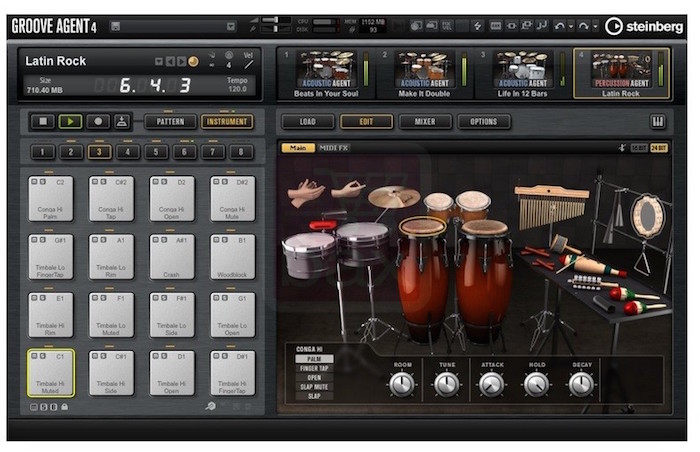This screenshot has width=700, height=452.
Task: Open the Latin Rock kit dropdown arrow
Action: (x=159, y=61)
